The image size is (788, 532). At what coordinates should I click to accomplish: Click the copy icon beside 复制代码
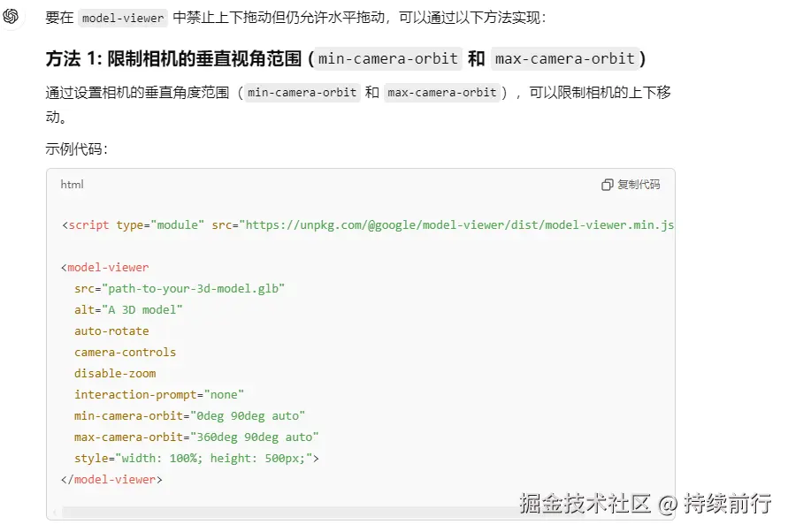click(608, 184)
